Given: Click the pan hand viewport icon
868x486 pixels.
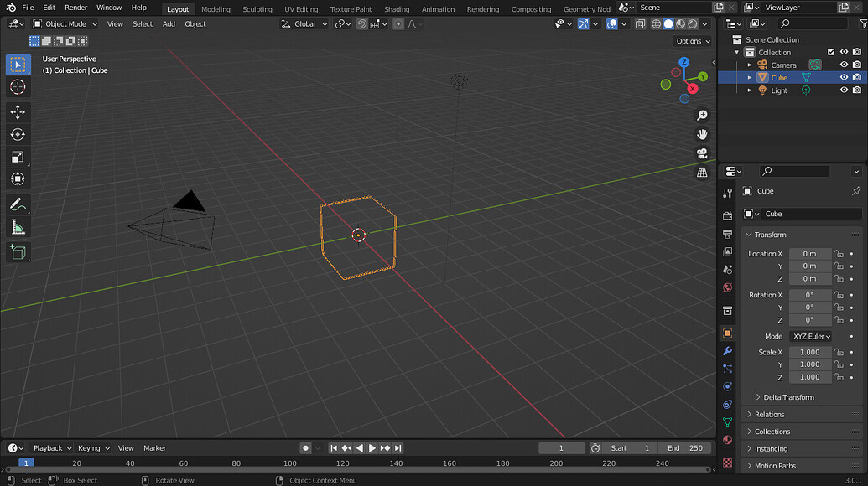Looking at the screenshot, I should coord(702,134).
